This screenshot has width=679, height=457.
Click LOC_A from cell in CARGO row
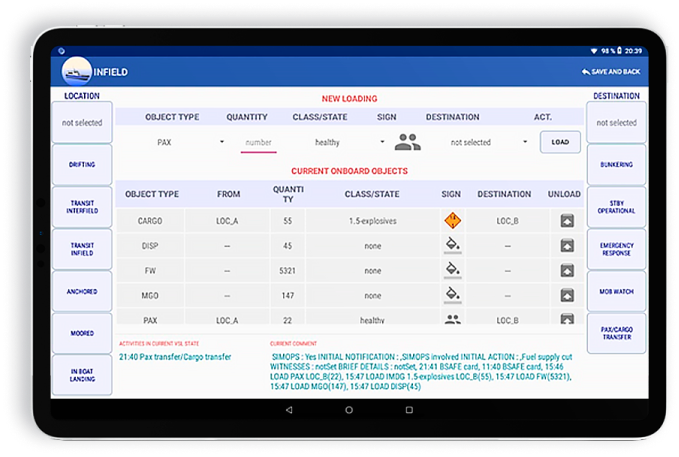(x=227, y=221)
